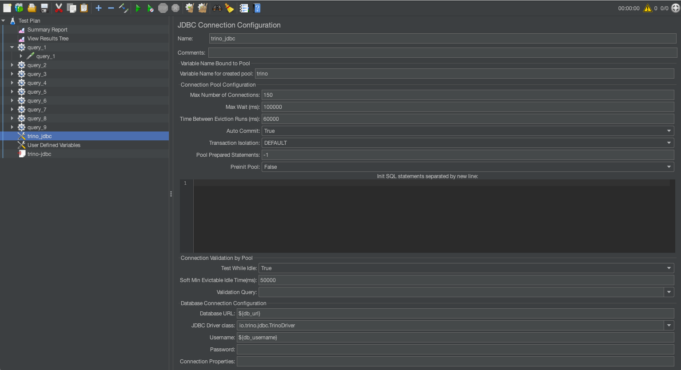The image size is (681, 370).
Task: Click the Pool Prepared Statements field
Action: click(x=468, y=155)
